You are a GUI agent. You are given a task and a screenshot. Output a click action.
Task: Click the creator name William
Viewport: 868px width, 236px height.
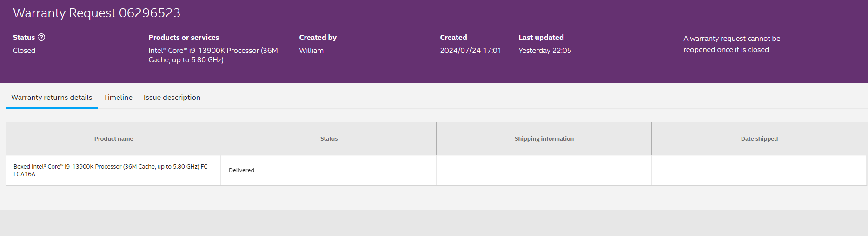click(311, 51)
